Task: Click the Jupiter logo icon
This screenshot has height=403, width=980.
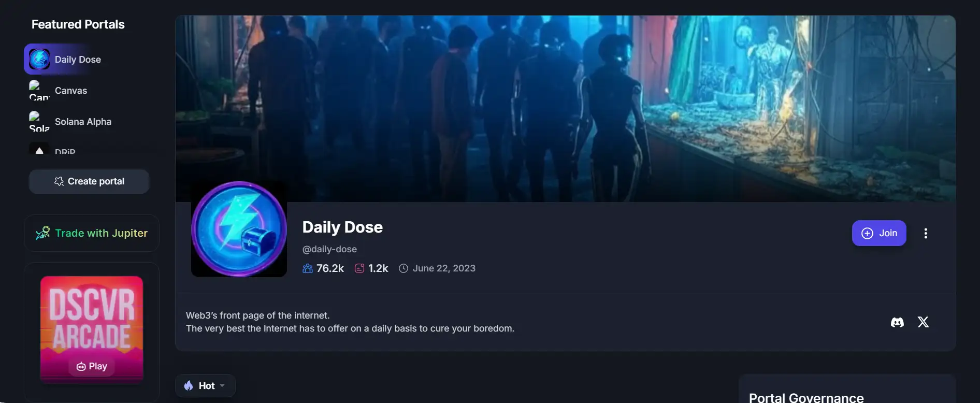Action: (43, 233)
